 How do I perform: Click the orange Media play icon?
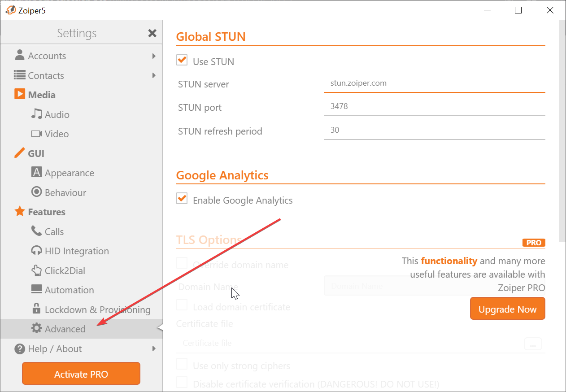pos(19,94)
